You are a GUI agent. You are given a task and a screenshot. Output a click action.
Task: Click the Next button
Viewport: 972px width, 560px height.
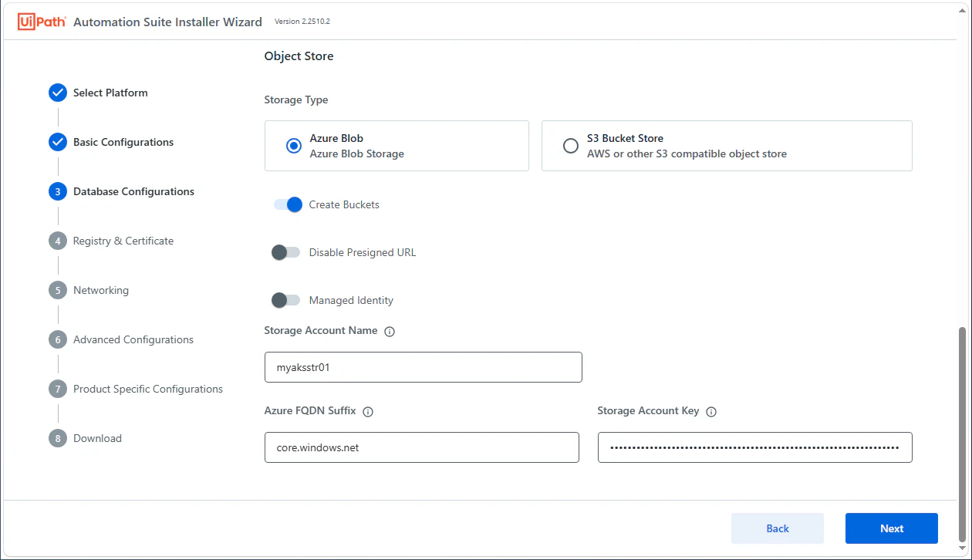[x=892, y=528]
